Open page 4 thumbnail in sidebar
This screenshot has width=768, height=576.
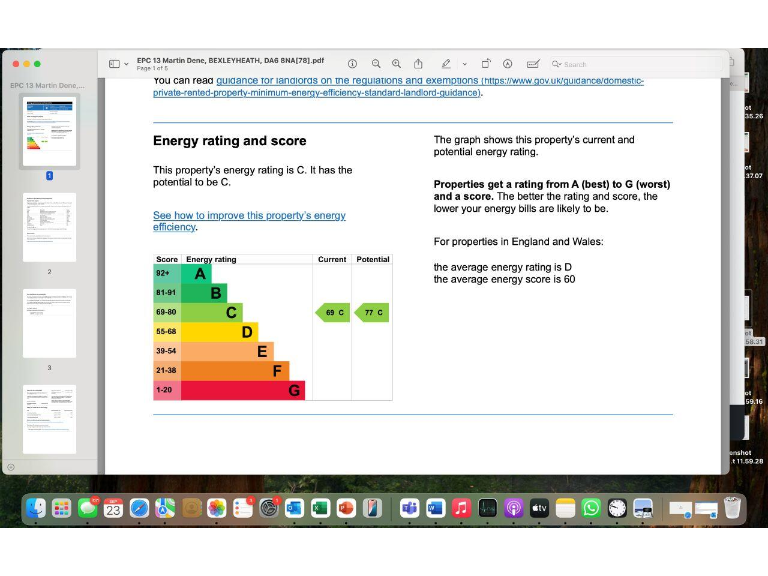coord(49,418)
